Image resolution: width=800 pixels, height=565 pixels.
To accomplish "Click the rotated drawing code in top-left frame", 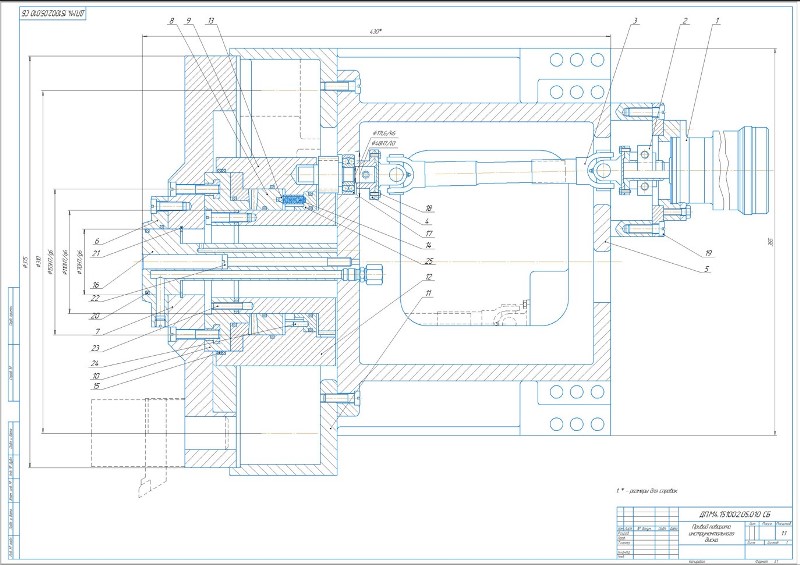I will click(x=53, y=13).
